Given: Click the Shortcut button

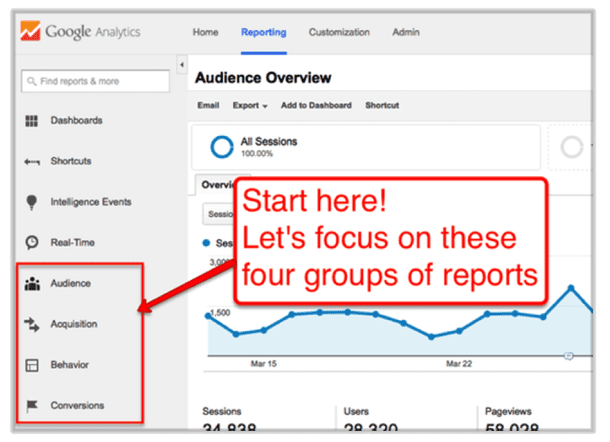Looking at the screenshot, I should pyautogui.click(x=382, y=105).
